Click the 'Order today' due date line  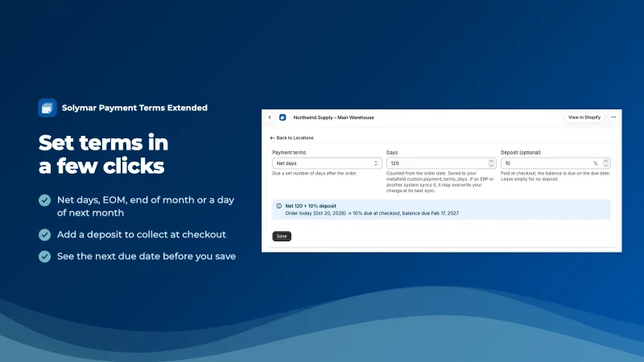coord(372,213)
